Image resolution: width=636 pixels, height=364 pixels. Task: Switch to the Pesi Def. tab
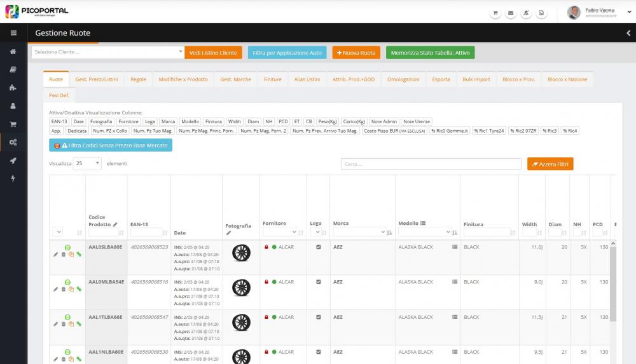point(59,95)
